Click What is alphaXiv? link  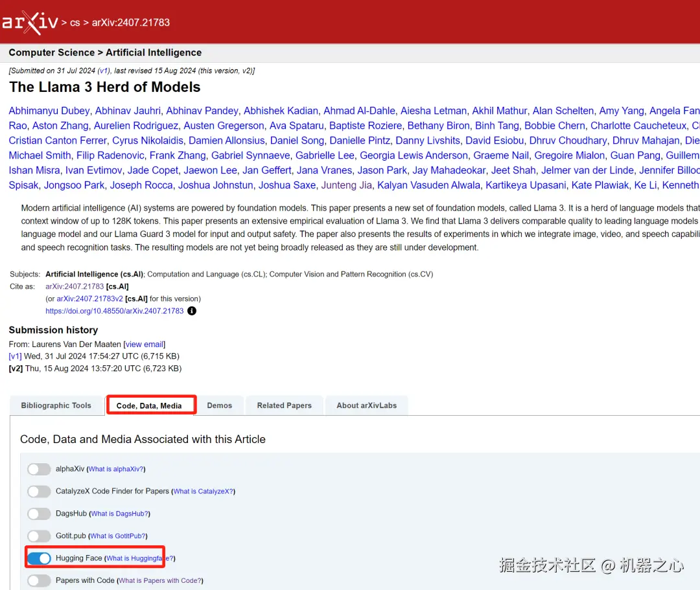116,469
